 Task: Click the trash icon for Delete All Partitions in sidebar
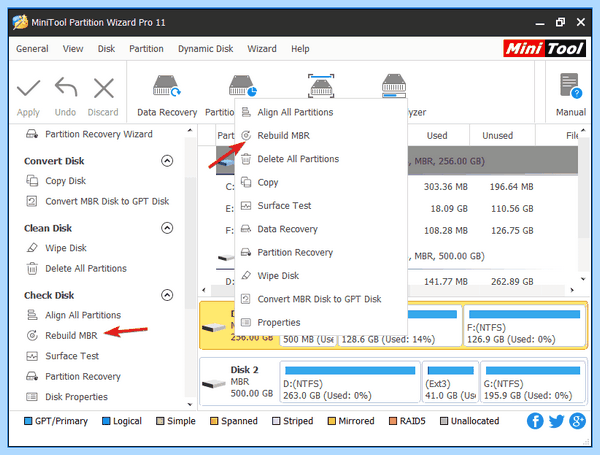pyautogui.click(x=32, y=269)
